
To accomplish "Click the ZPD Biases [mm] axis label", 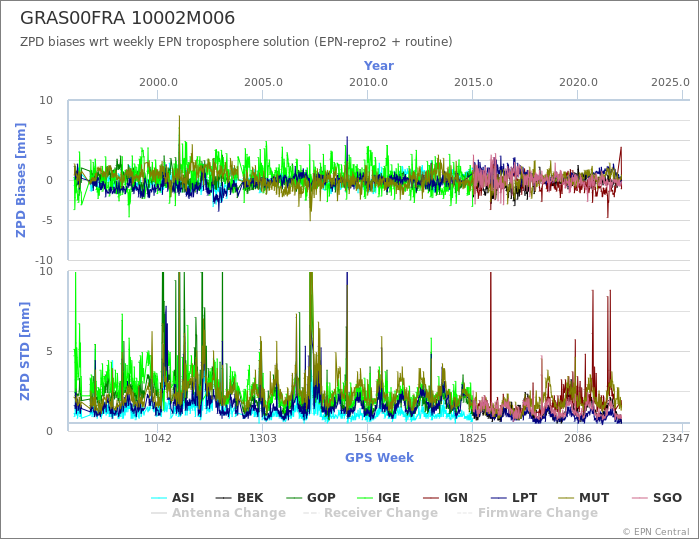I will click(21, 180).
